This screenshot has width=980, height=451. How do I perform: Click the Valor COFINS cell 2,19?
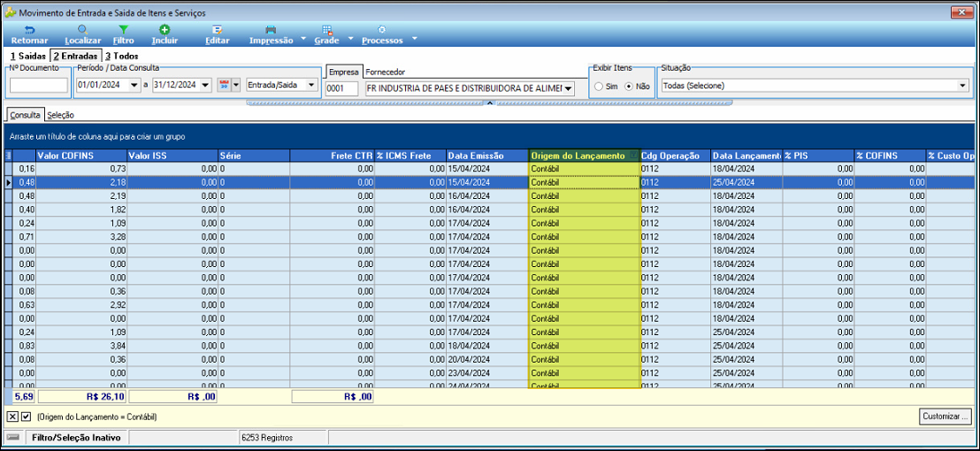point(81,195)
